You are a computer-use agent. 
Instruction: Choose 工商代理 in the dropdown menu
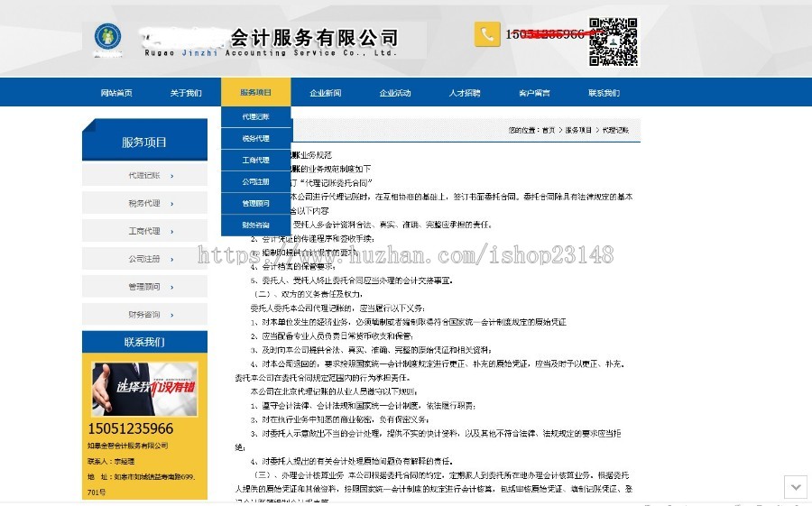coord(256,160)
